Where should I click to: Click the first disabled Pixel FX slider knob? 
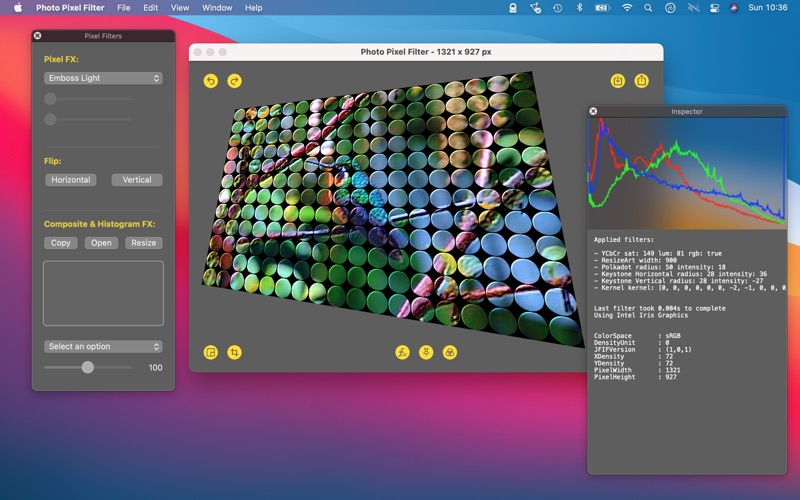click(50, 98)
